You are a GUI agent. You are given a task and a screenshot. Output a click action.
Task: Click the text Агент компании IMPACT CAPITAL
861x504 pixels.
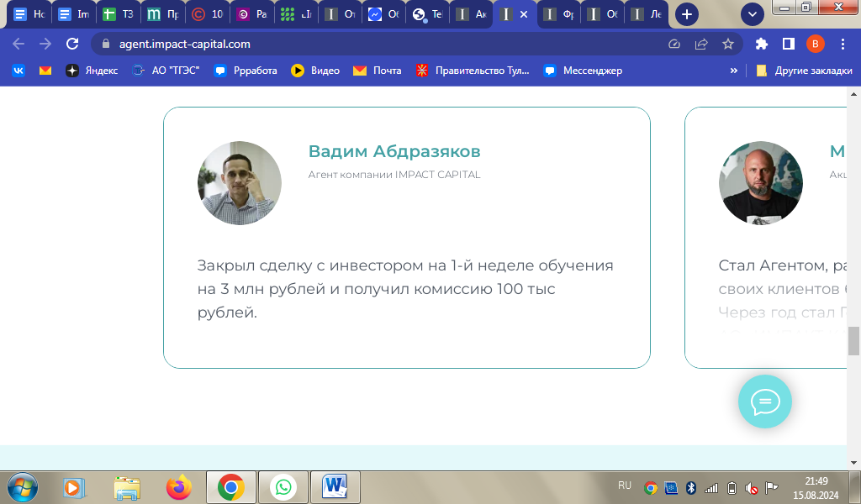coord(394,175)
